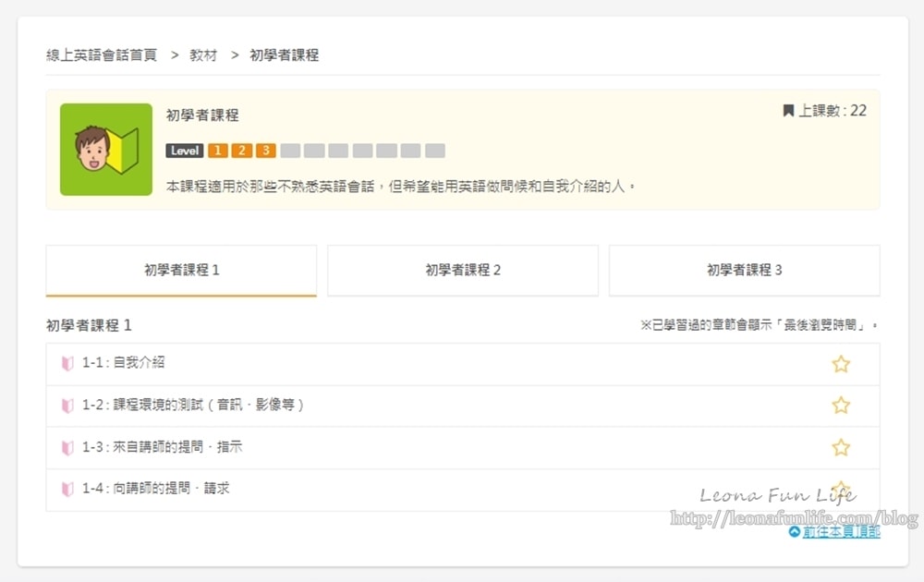This screenshot has height=582, width=924.
Task: Select the 初學者課程 3 tab
Action: click(x=744, y=271)
